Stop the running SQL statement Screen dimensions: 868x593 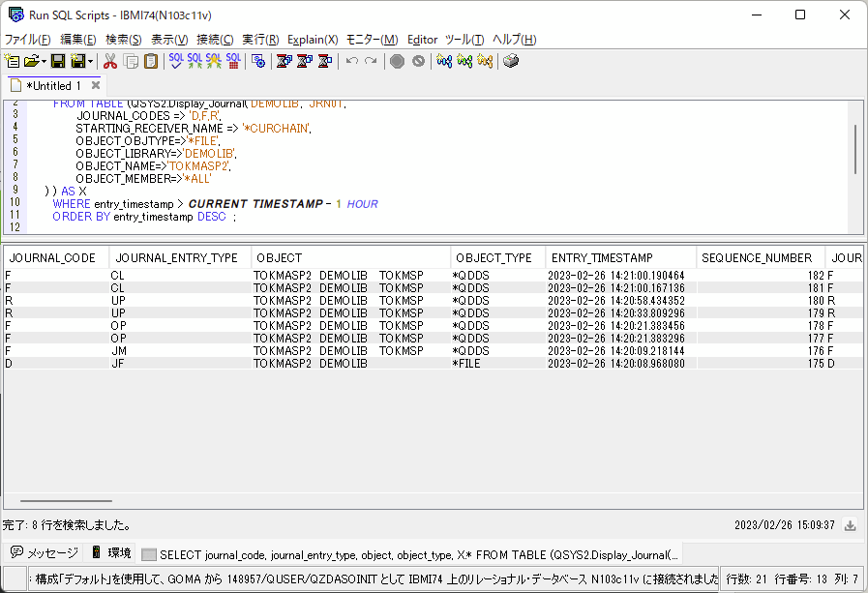396,61
